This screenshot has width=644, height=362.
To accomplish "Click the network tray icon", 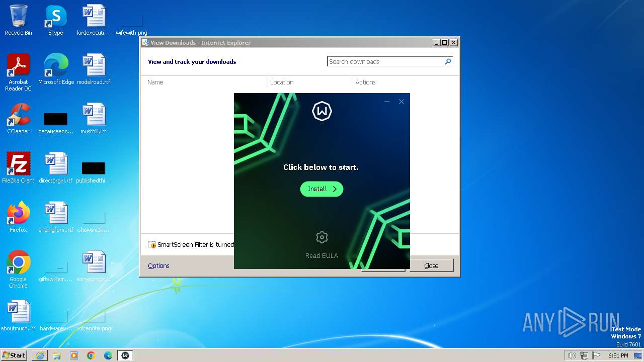I will click(x=584, y=355).
